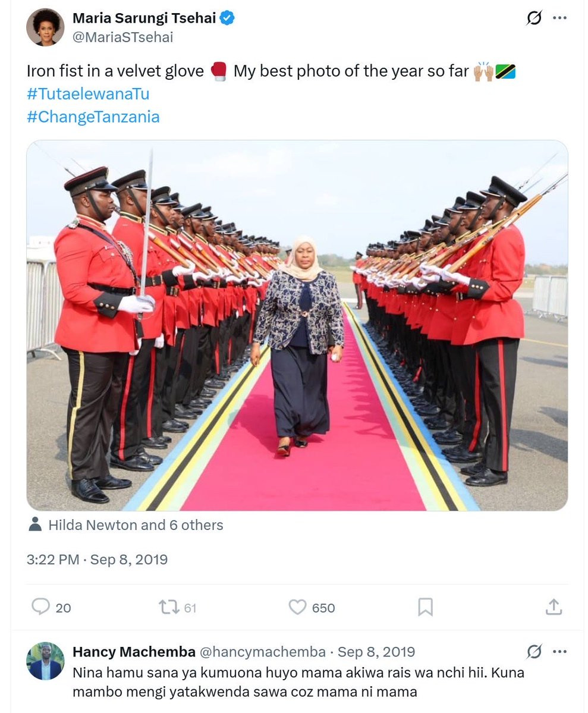Like the tweet with heart icon

click(297, 607)
